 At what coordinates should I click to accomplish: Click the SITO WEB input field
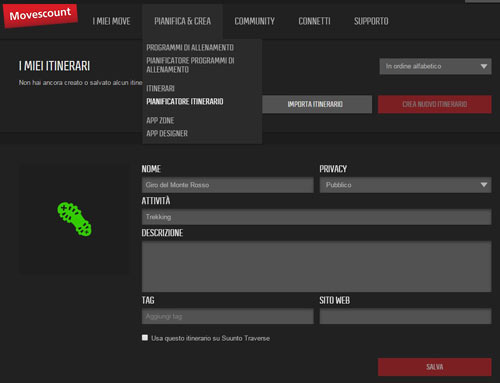coord(405,316)
